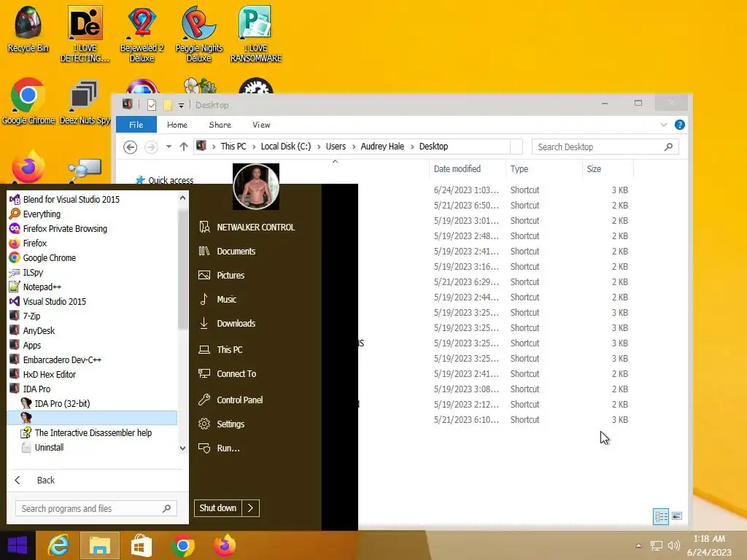This screenshot has width=747, height=560.
Task: Click the Windows Start button
Action: tap(18, 545)
